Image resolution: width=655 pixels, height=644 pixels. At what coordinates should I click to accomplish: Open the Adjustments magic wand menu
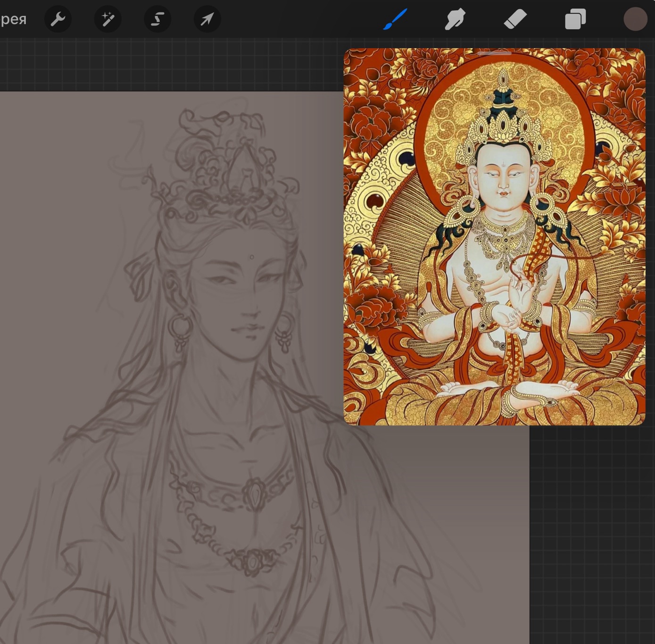(x=108, y=19)
